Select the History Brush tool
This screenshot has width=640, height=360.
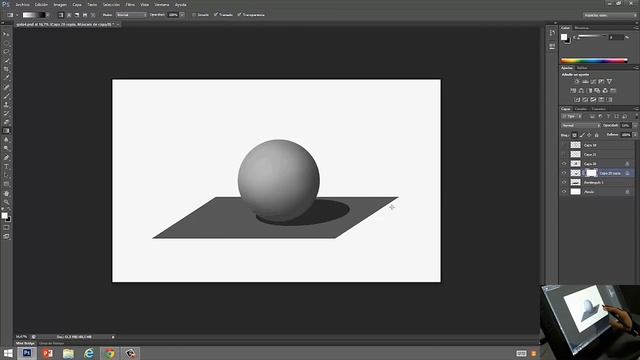tap(6, 113)
